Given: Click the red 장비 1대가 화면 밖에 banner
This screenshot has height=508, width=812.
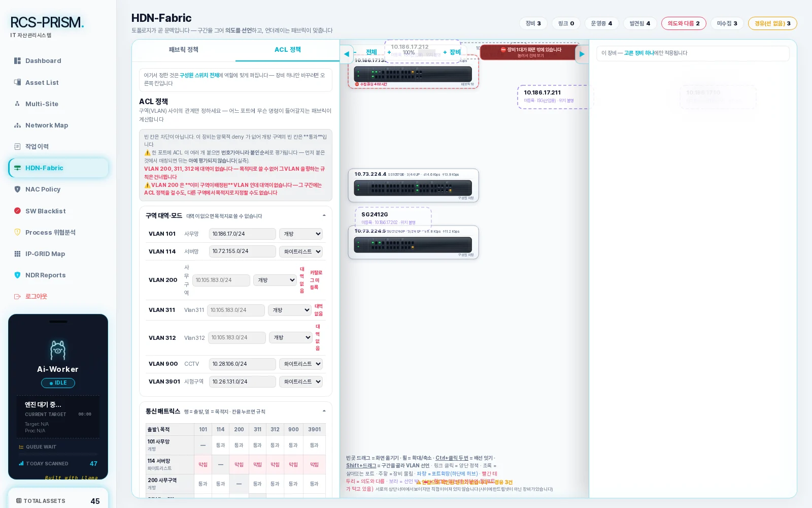Looking at the screenshot, I should click(x=528, y=52).
